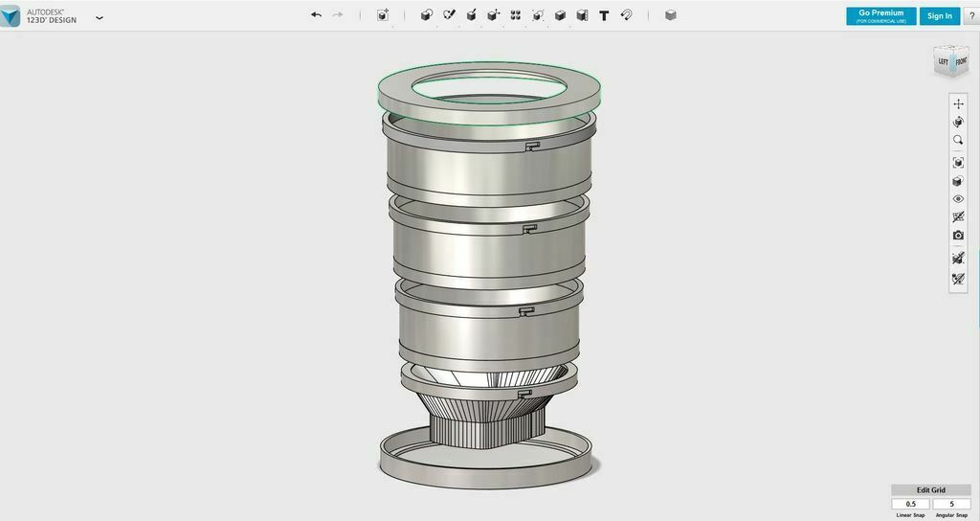Open the visual style cube icon
Image resolution: width=980 pixels, height=521 pixels.
click(958, 181)
